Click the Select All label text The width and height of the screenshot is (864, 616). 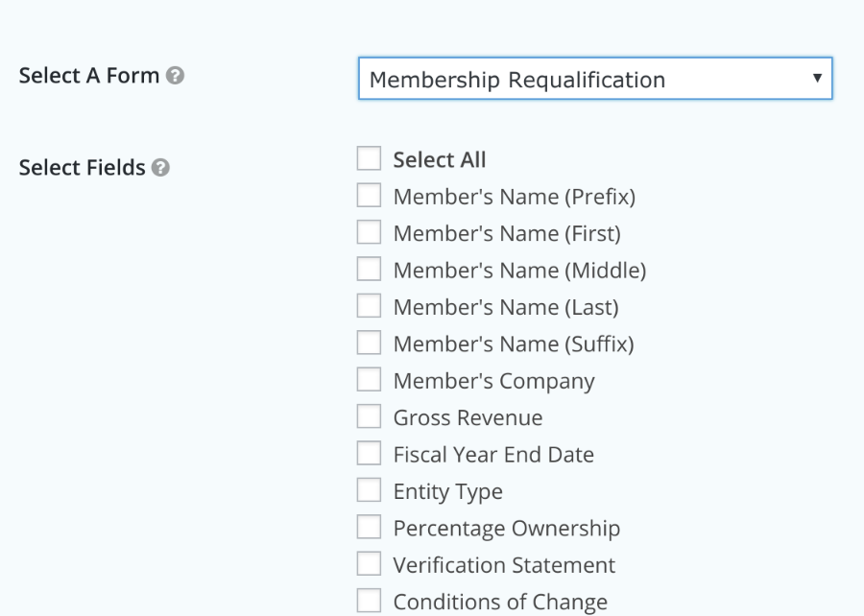click(x=439, y=159)
